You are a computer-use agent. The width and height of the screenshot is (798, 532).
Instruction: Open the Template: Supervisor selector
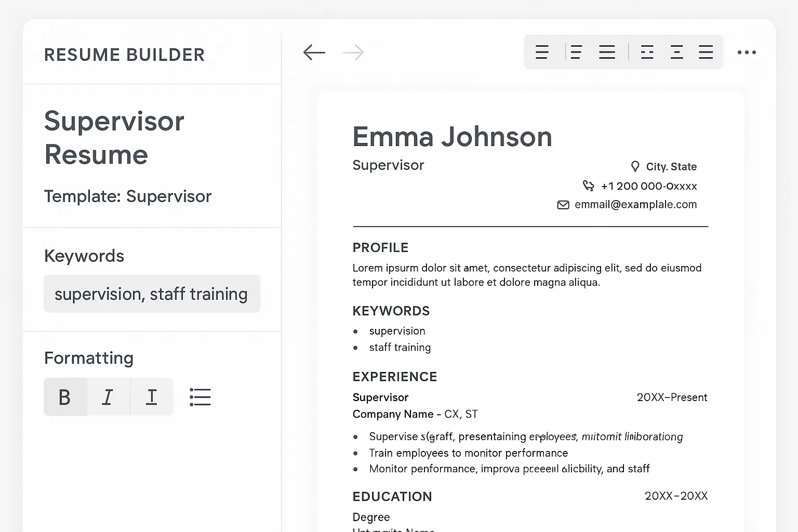coord(128,196)
